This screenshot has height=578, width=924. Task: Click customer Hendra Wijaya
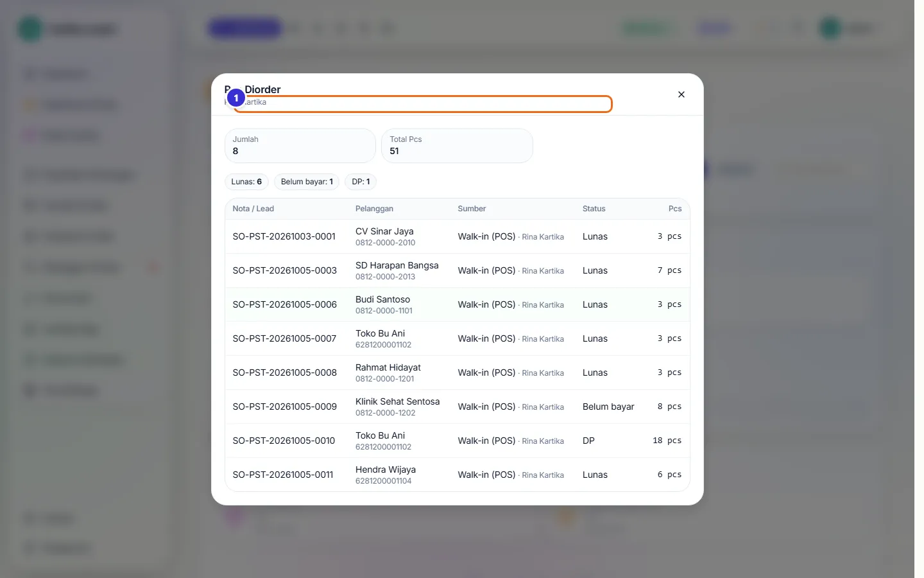(386, 469)
